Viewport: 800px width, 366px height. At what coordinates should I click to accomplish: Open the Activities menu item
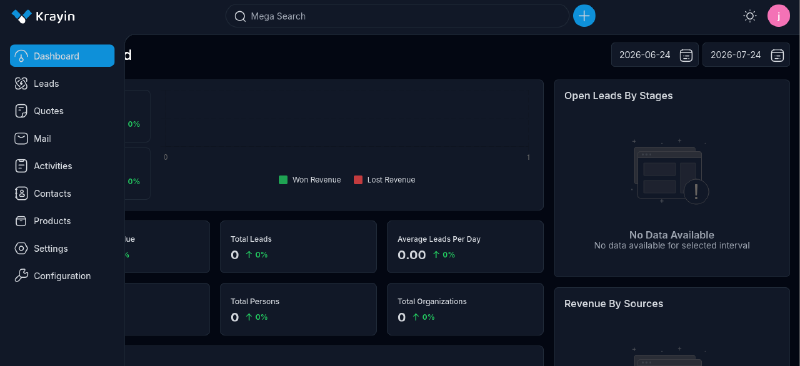(x=62, y=166)
